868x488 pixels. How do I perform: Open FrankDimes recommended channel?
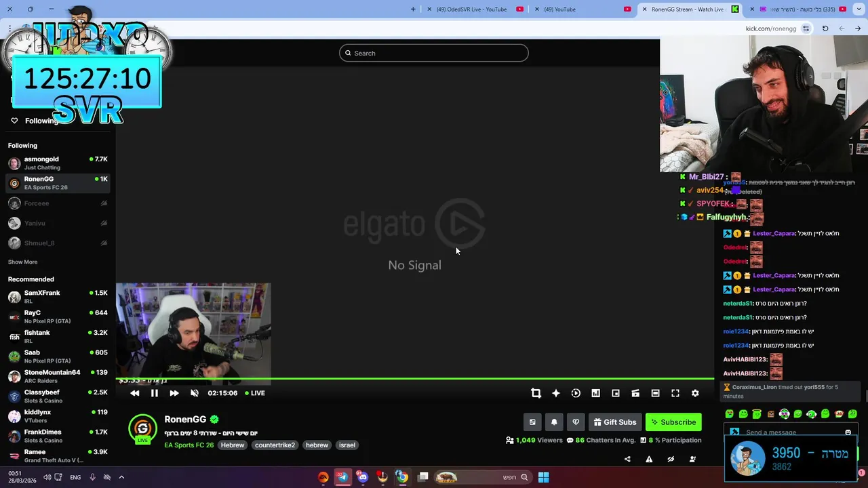tap(58, 436)
